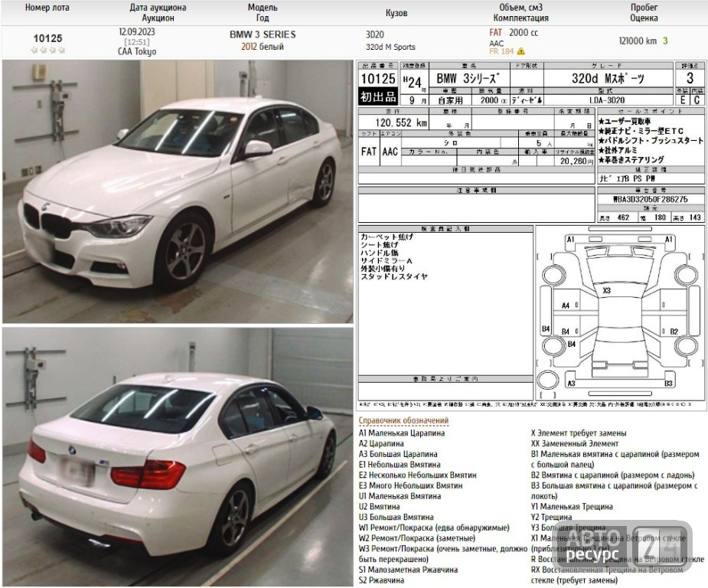Click the 'W1 Ремонт/Покраска (едва обнаружимые)' line
Viewport: 708px width, 588px height.
[x=435, y=528]
